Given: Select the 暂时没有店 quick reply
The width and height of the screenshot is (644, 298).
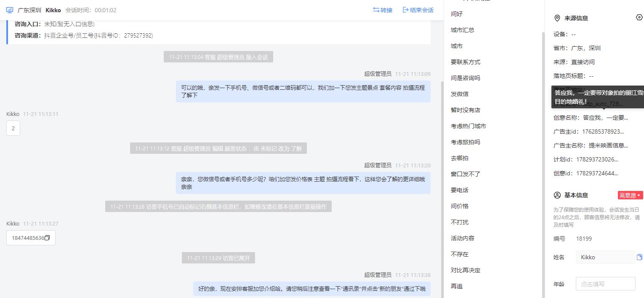Looking at the screenshot, I should (x=466, y=110).
